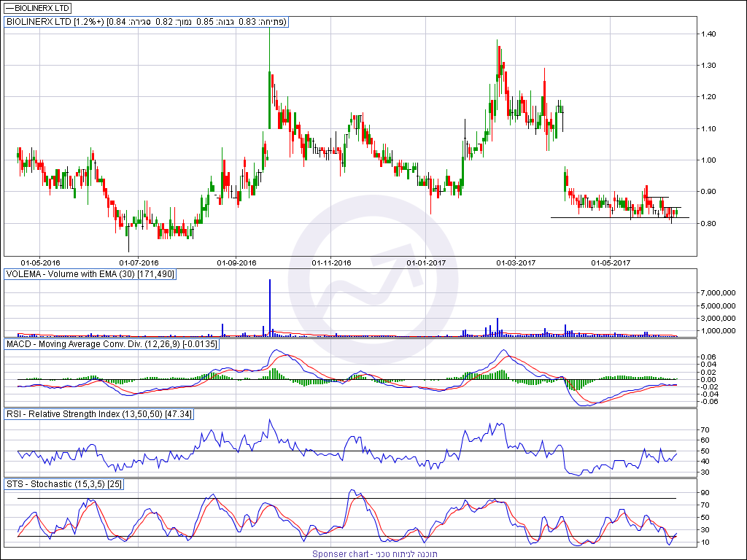Click the RSI indicator panel title
Screen dimensions: 747x560
[x=98, y=414]
